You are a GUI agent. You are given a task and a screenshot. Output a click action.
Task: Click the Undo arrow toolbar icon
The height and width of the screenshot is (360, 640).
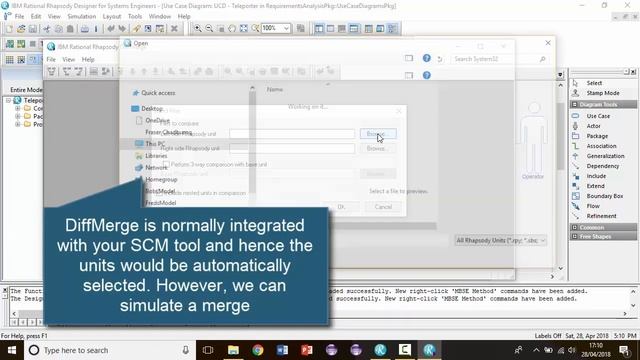coord(111,29)
